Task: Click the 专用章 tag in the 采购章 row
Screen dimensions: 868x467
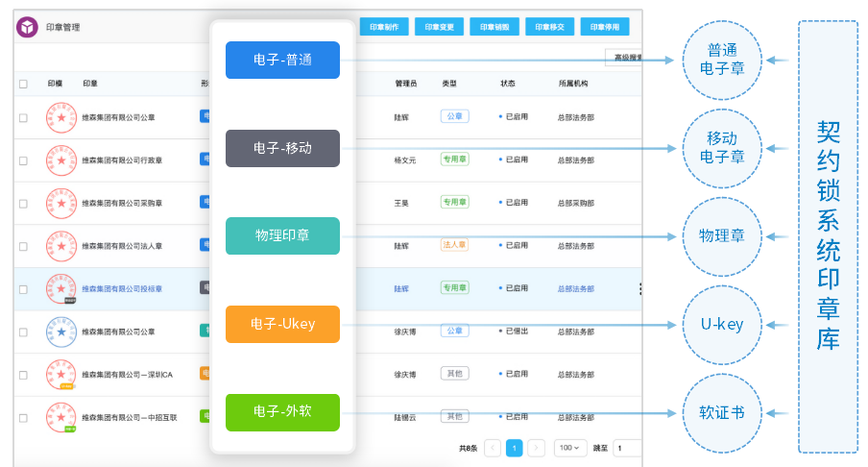Action: click(x=454, y=202)
